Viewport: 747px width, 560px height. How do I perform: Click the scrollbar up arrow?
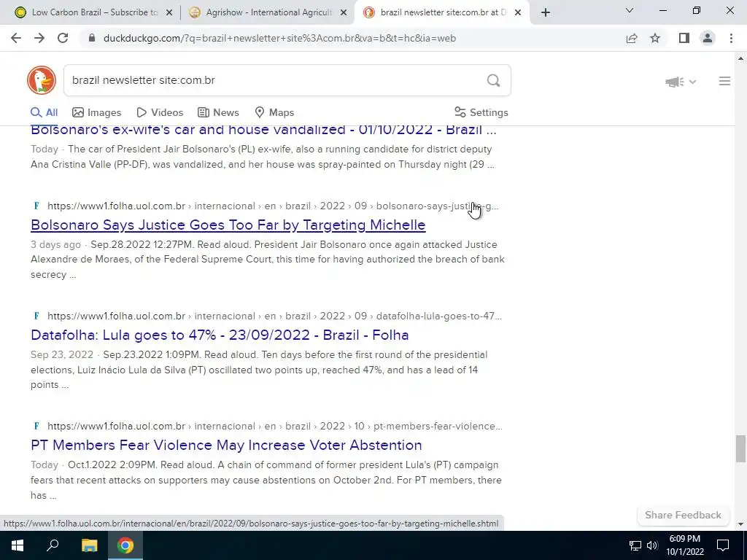tap(740, 58)
